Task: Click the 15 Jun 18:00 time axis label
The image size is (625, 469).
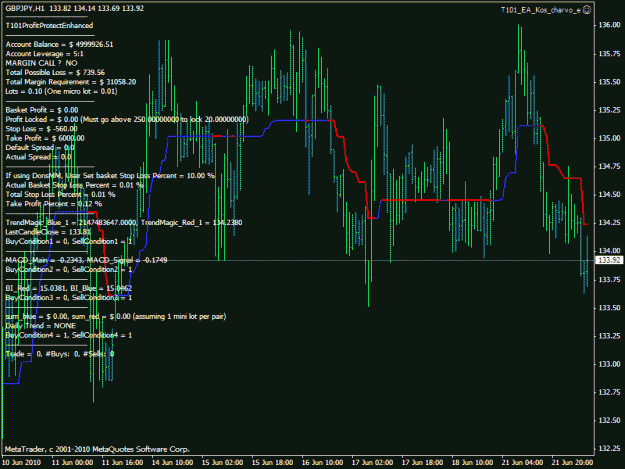Action: point(273,462)
